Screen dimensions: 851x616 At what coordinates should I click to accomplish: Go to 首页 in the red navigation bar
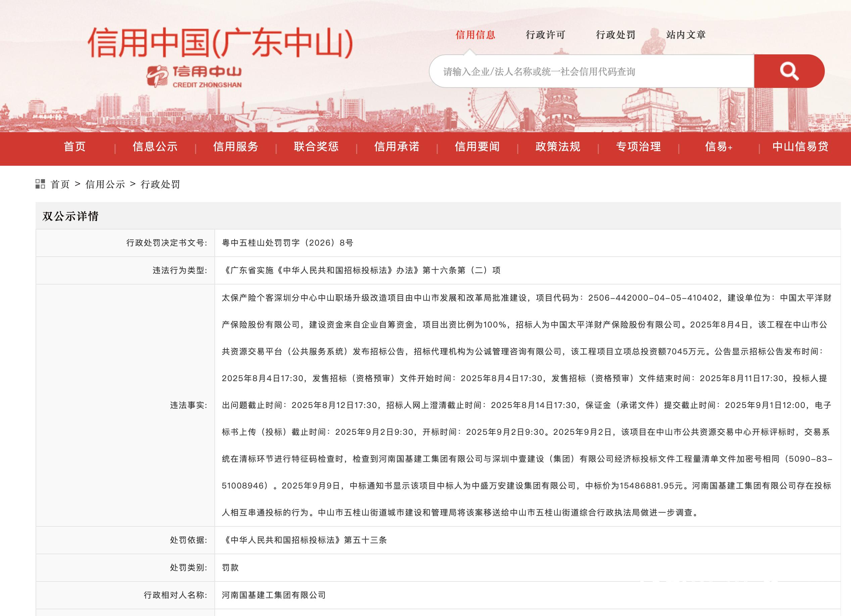tap(76, 147)
